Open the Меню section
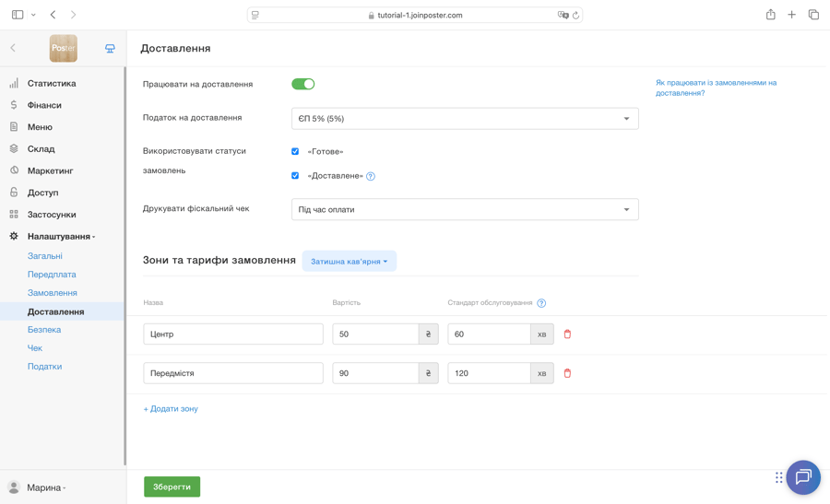This screenshot has height=504, width=830. (40, 127)
